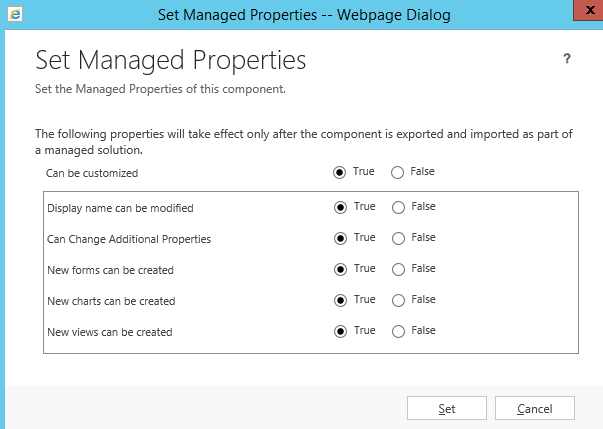The height and width of the screenshot is (429, 603).
Task: Select False for Can be customized
Action: (x=398, y=172)
